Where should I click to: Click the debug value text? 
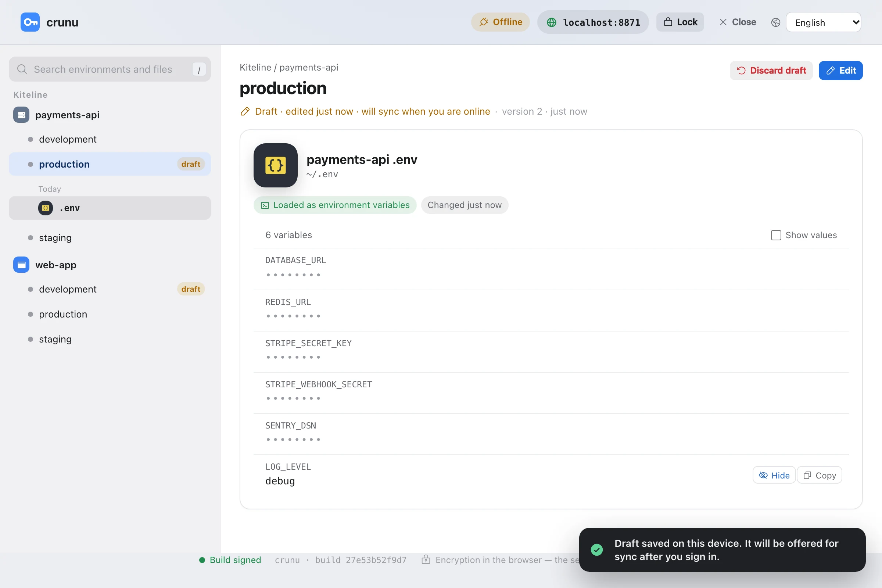pos(280,481)
